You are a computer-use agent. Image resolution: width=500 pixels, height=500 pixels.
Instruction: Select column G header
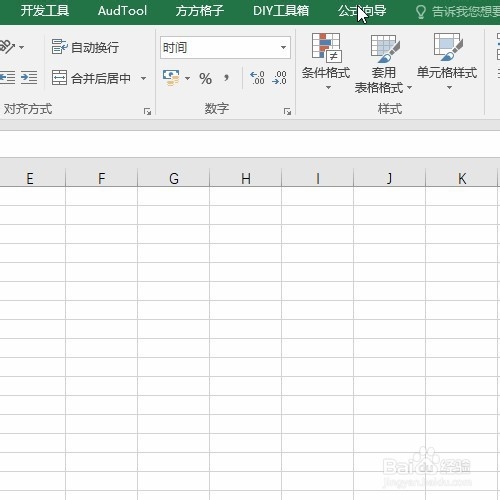click(x=173, y=178)
